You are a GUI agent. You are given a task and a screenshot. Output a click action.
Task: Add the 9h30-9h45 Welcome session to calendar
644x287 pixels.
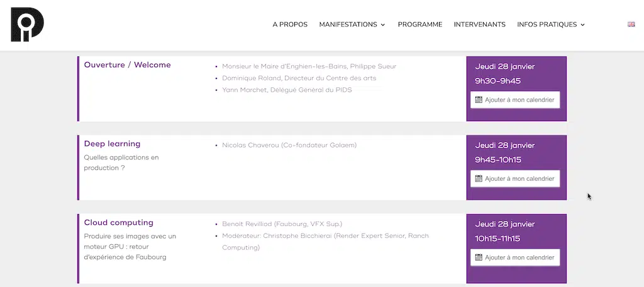point(515,100)
